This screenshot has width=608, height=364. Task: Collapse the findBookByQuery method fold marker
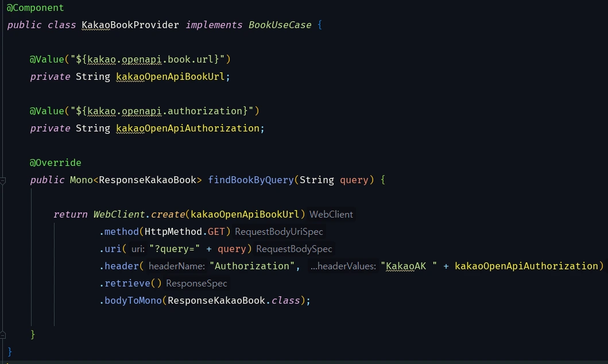pyautogui.click(x=3, y=181)
